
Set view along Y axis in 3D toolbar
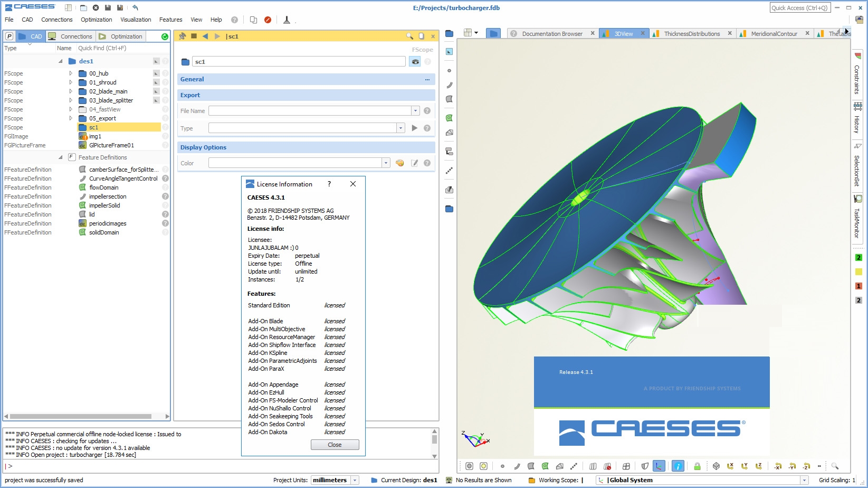[x=745, y=466]
